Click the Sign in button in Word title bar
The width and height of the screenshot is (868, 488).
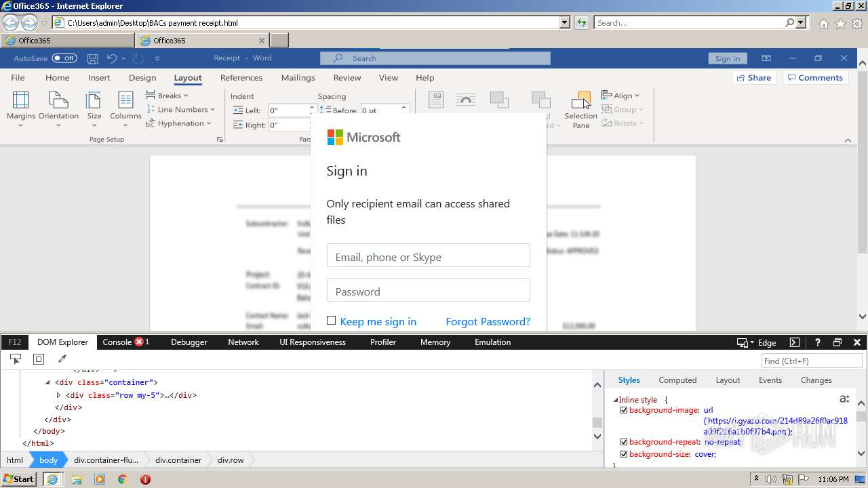click(728, 58)
